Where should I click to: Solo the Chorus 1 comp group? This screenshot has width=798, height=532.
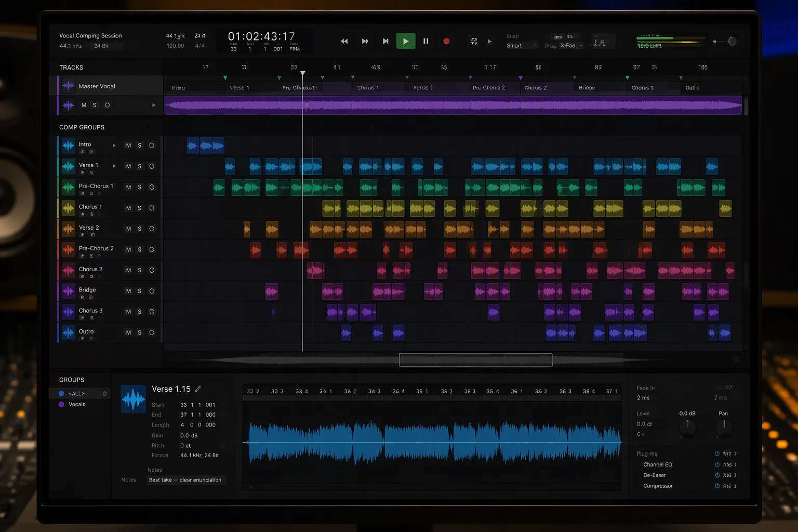140,208
